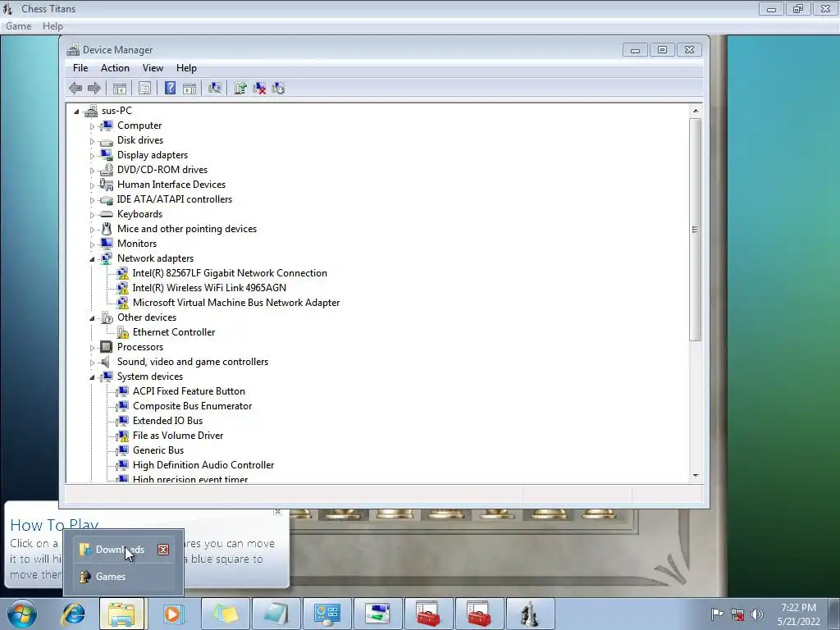The image size is (840, 630).
Task: Collapse the Other devices category
Action: click(92, 318)
